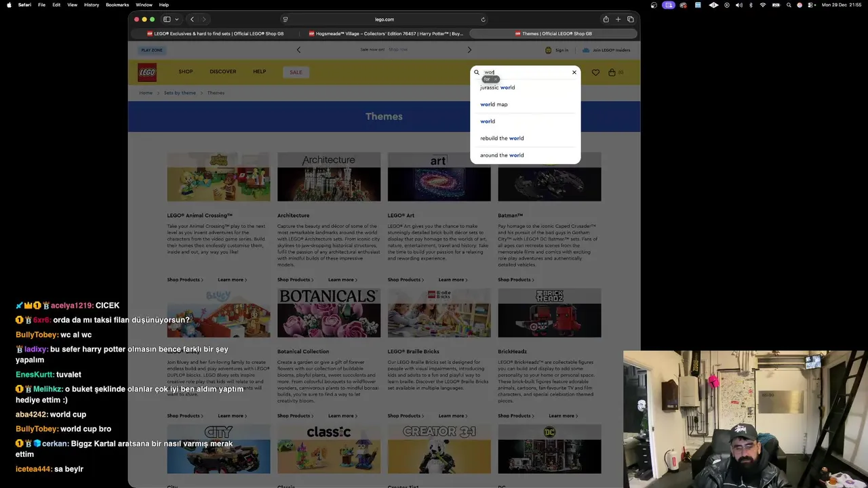Open the Apple menu
Screen dimensions: 868x488
pyautogui.click(x=9, y=5)
